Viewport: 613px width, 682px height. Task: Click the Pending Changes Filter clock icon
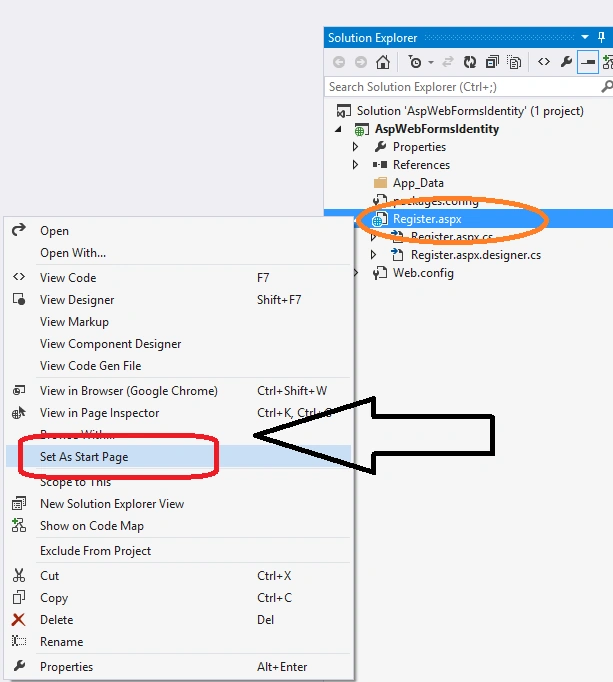[415, 62]
